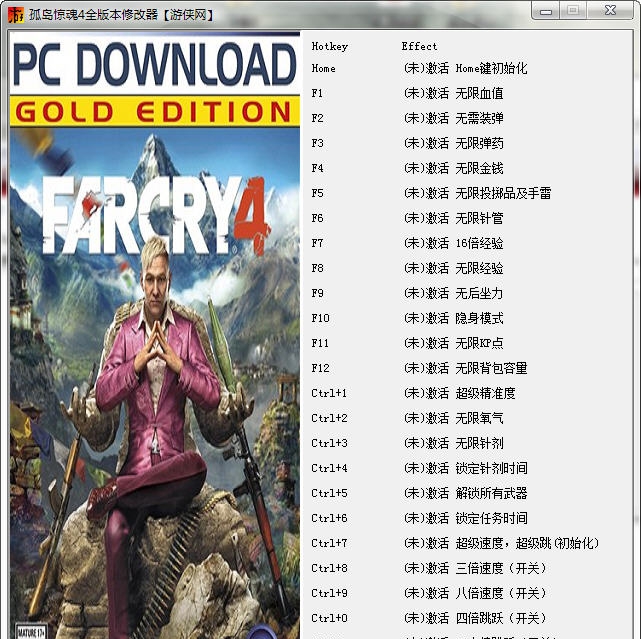Click the 'F4' hotkey label
The width and height of the screenshot is (641, 639).
pos(317,168)
